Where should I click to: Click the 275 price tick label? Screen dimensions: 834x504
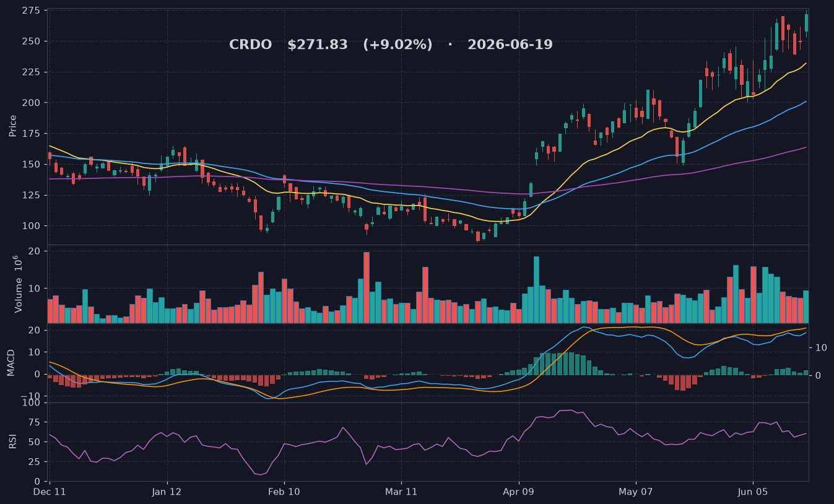tap(32, 11)
